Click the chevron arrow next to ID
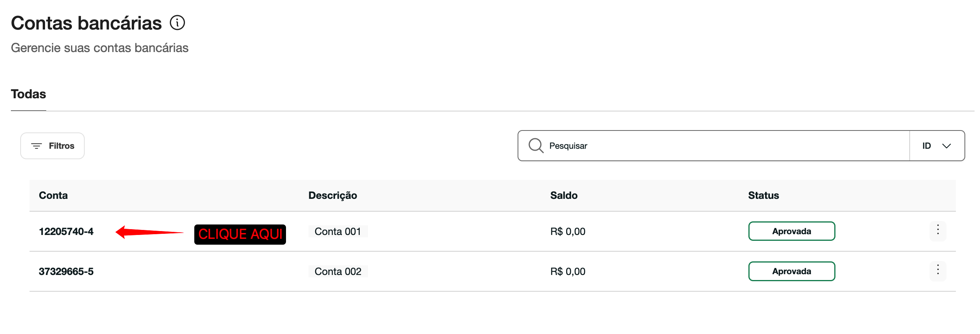The image size is (980, 334). click(947, 146)
